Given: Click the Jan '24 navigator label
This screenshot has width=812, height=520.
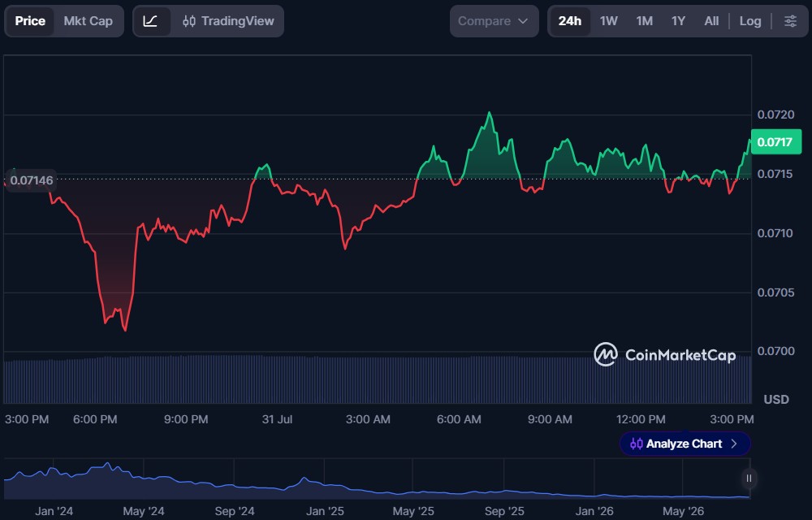Looking at the screenshot, I should click(54, 511).
